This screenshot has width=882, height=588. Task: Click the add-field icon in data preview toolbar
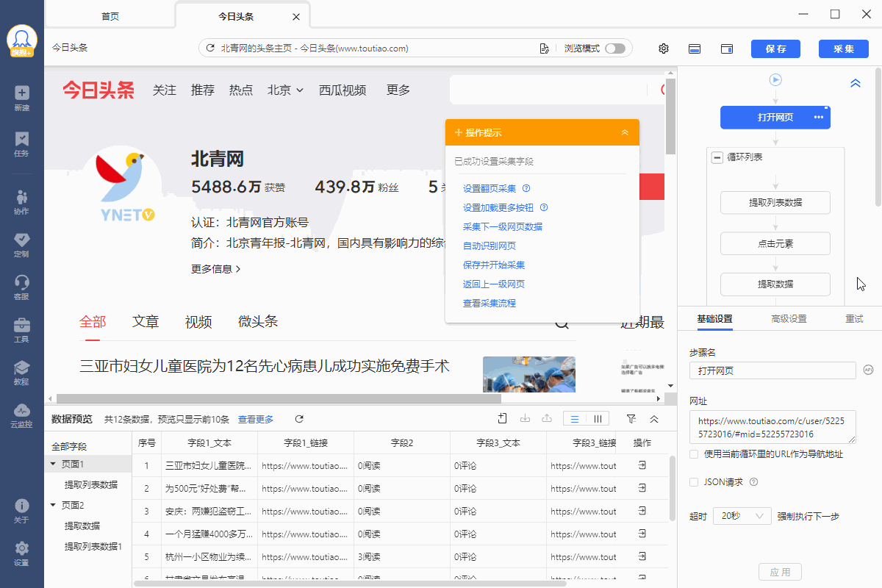pyautogui.click(x=502, y=418)
